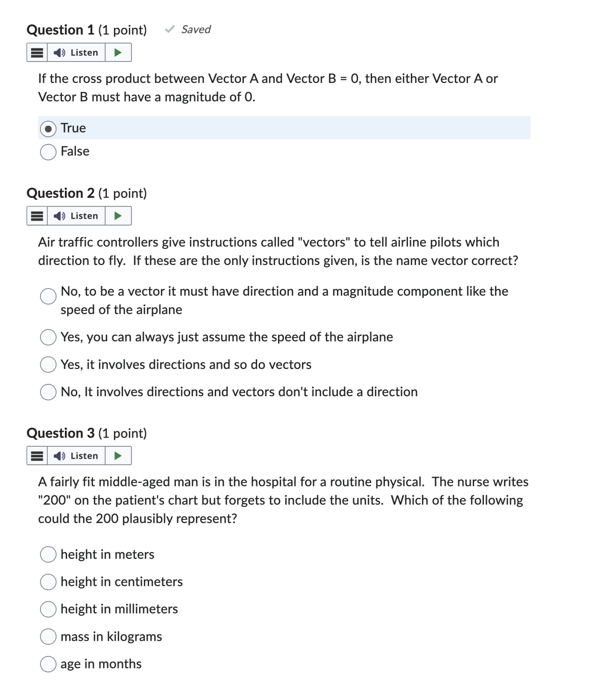Click the Question 2 heading

click(x=87, y=193)
